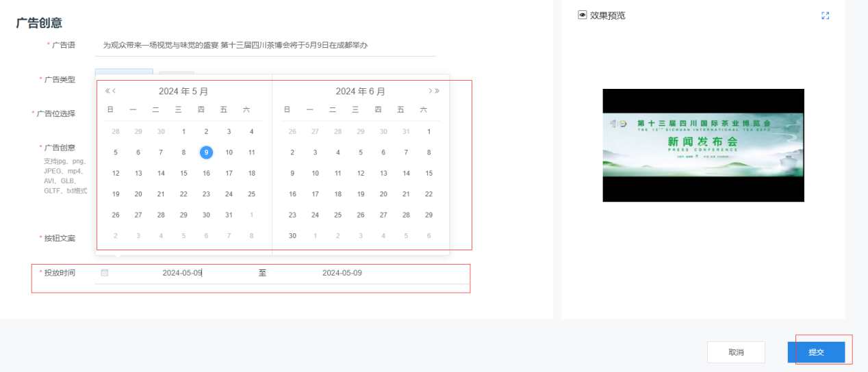Image resolution: width=868 pixels, height=372 pixels.
Task: Select May 31 in the left calendar
Action: point(229,215)
